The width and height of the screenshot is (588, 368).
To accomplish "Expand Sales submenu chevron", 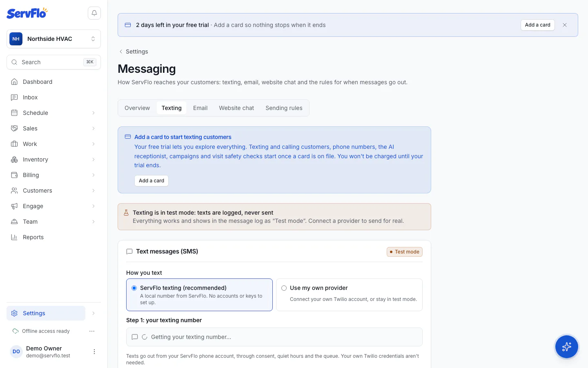I will pyautogui.click(x=94, y=128).
